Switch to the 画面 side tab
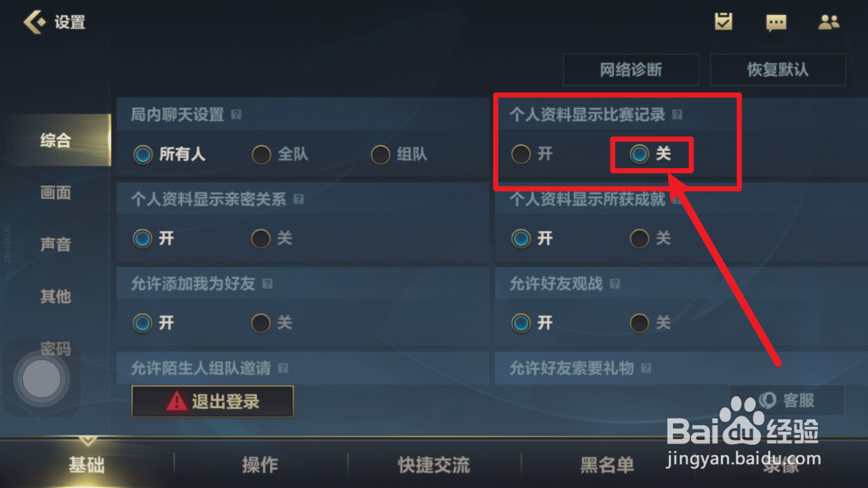This screenshot has height=488, width=868. click(x=55, y=193)
